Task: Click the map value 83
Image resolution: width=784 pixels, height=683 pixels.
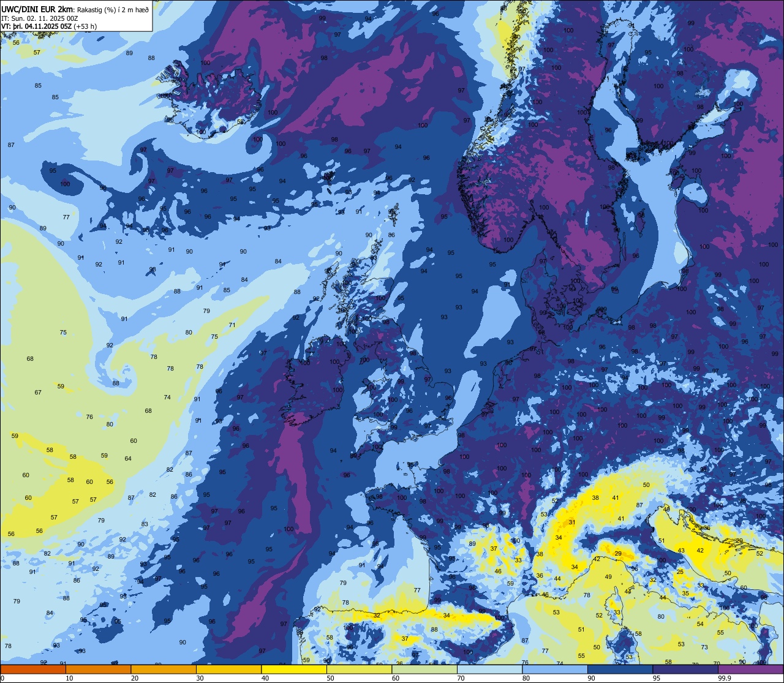Action: (x=145, y=524)
